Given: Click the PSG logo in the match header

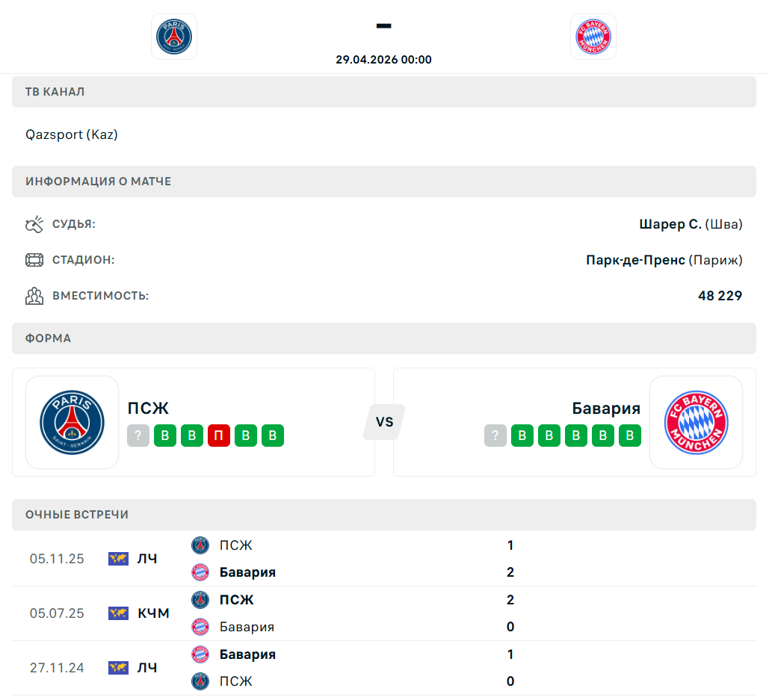Looking at the screenshot, I should (x=174, y=36).
